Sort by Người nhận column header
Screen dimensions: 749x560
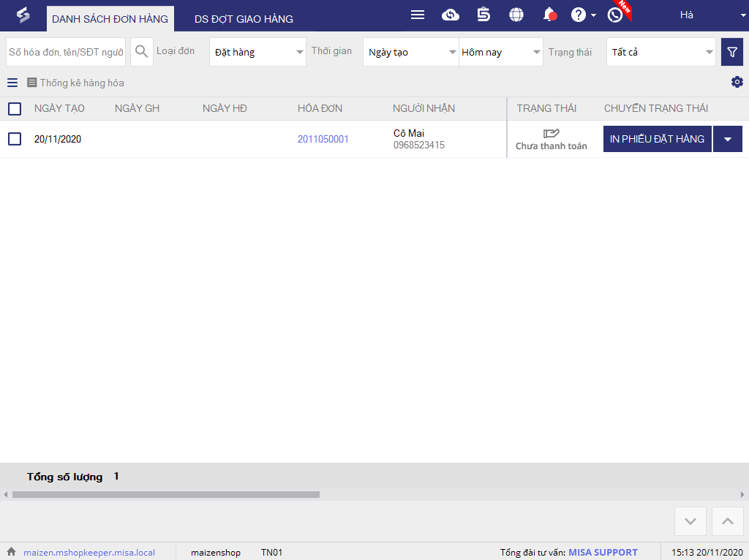tap(424, 108)
